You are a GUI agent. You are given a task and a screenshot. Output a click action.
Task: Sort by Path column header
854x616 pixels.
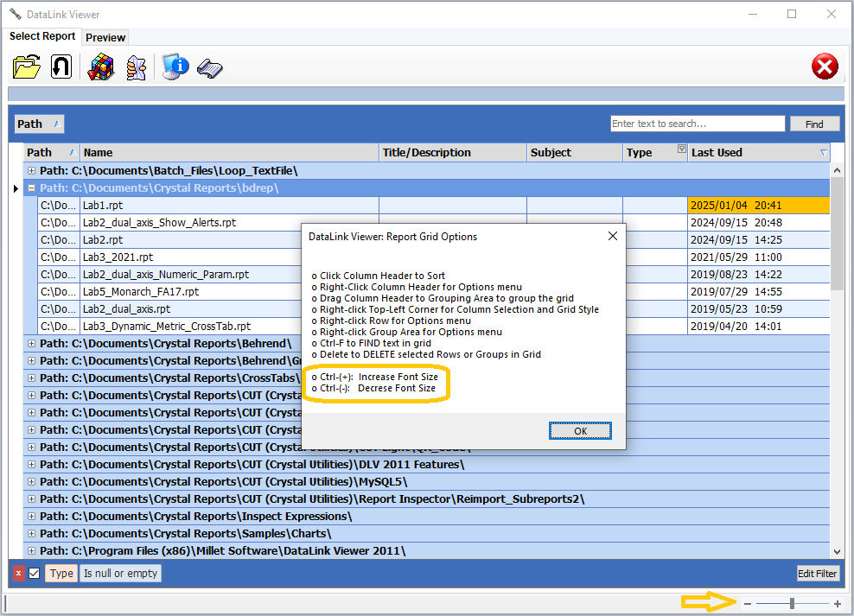coord(52,153)
